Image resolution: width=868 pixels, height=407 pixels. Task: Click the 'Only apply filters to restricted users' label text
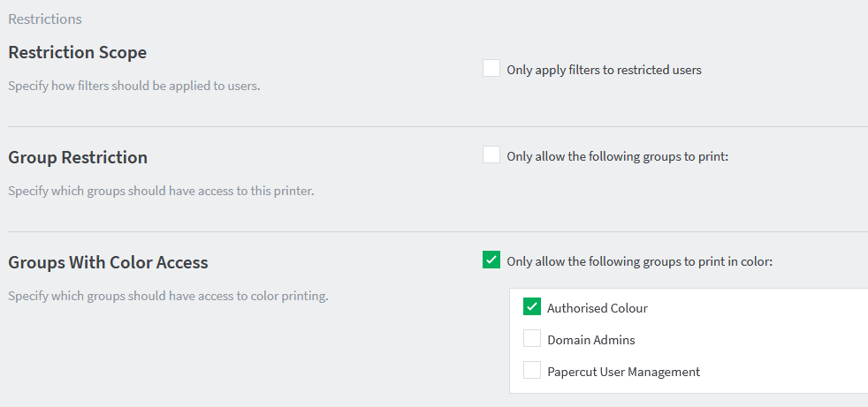point(604,71)
